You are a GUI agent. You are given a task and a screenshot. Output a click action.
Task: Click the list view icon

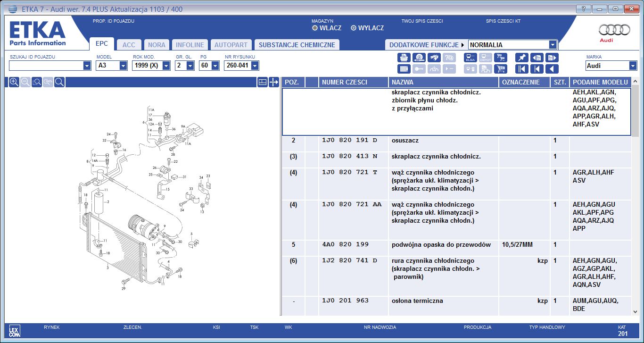click(x=404, y=69)
